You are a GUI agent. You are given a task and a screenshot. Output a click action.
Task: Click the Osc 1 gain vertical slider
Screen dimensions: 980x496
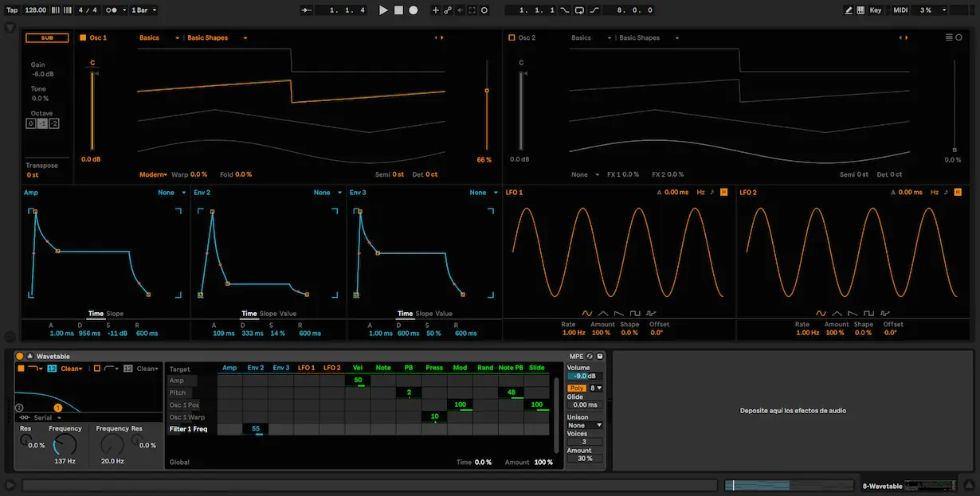(x=92, y=110)
